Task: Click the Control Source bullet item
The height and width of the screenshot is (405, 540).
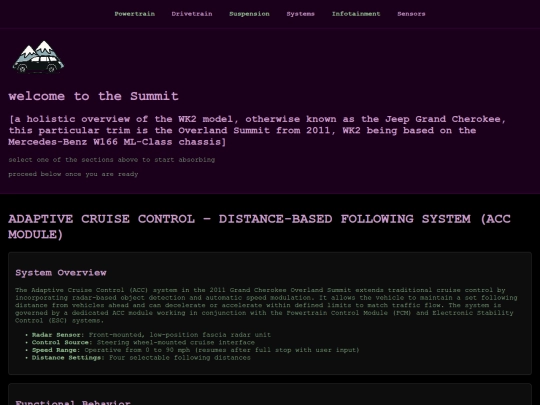Action: tap(143, 342)
